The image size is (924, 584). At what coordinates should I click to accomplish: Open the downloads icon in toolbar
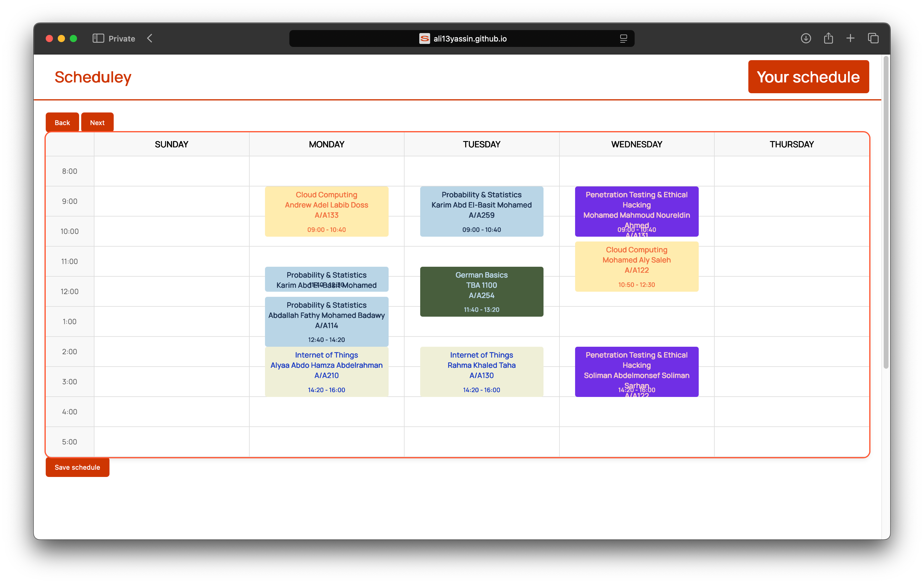click(805, 38)
